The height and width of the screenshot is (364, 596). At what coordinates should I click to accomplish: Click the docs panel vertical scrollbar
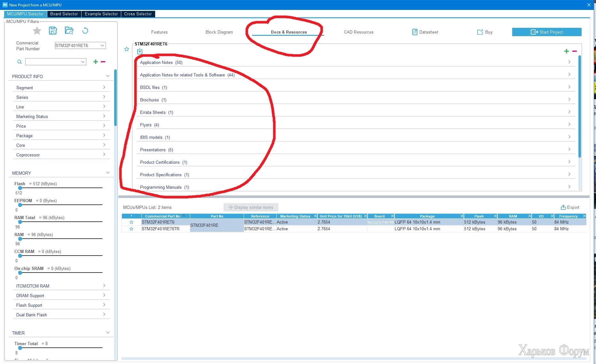tap(579, 106)
